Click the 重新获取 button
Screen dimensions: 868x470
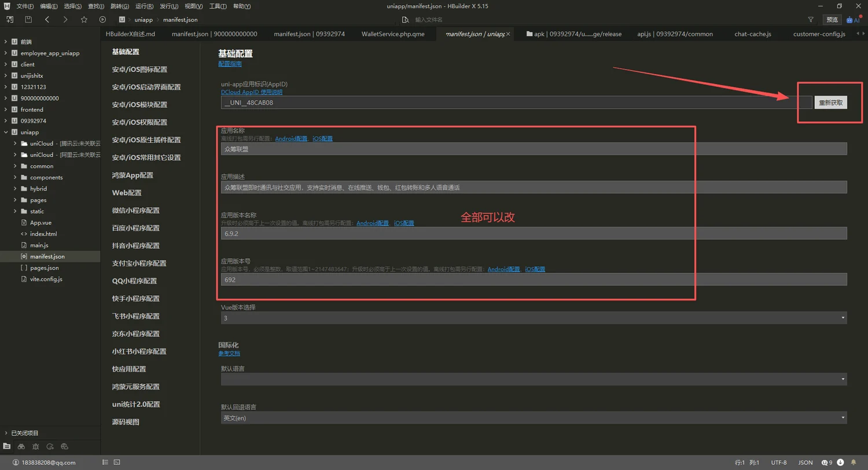click(830, 103)
